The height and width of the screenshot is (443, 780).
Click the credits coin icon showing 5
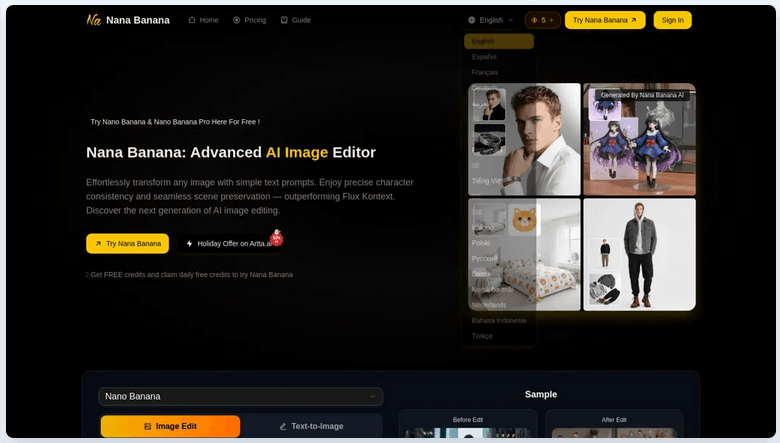(x=534, y=20)
